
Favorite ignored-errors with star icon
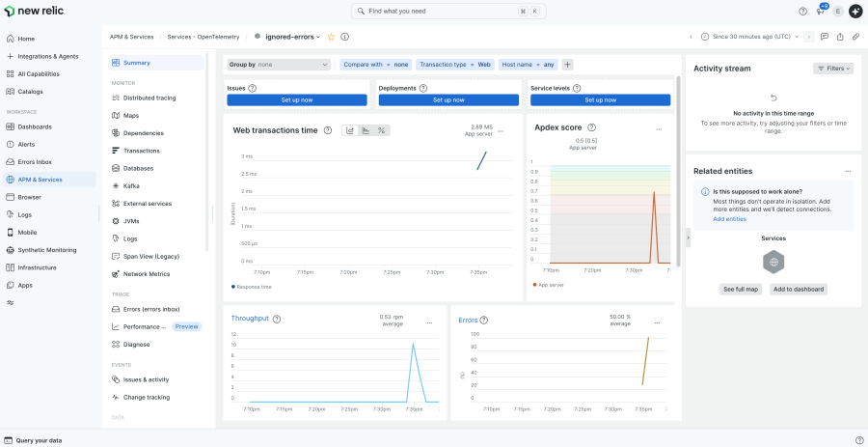331,37
